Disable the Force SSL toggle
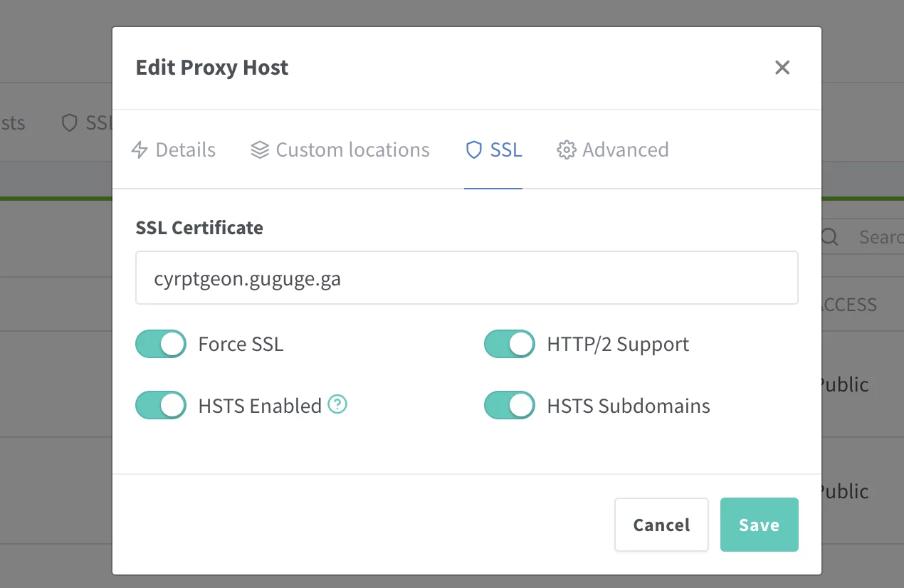904x588 pixels. click(161, 344)
